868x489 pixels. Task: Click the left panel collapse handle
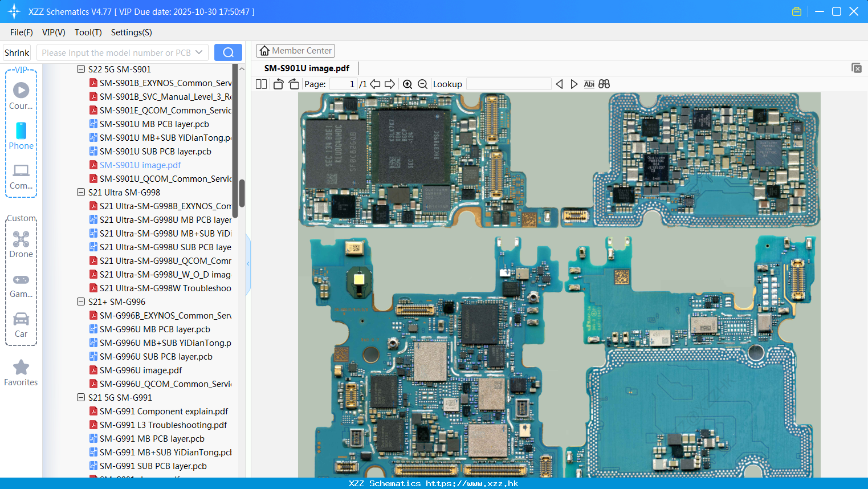[248, 263]
